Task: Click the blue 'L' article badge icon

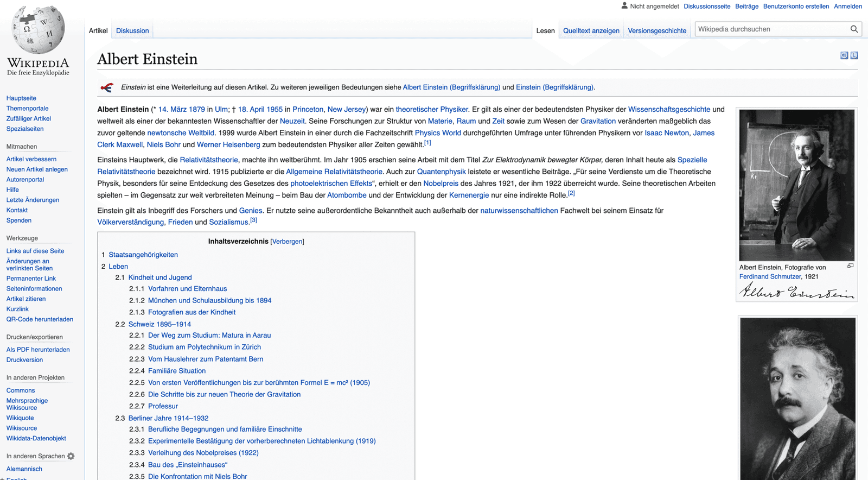Action: click(854, 55)
